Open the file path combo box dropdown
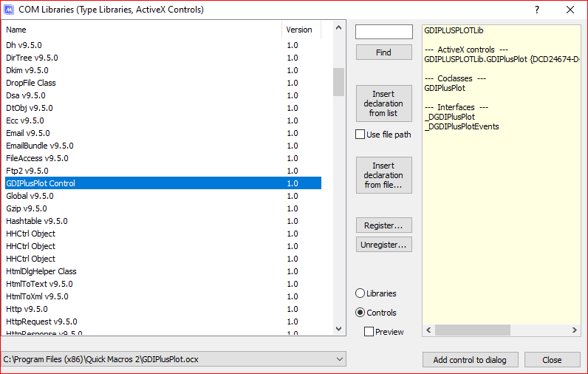The width and height of the screenshot is (588, 374). point(339,359)
